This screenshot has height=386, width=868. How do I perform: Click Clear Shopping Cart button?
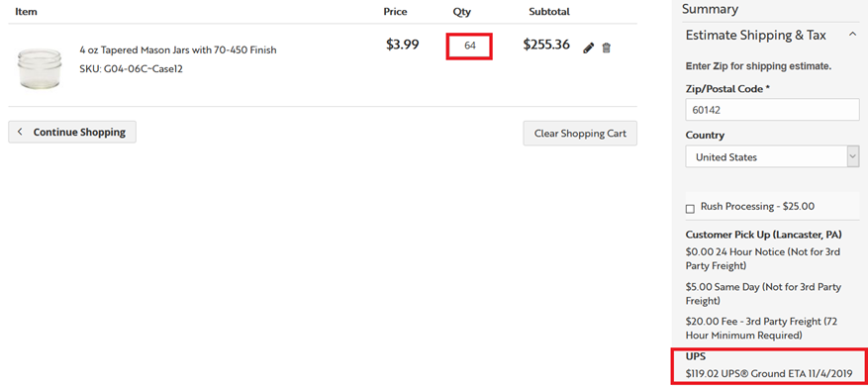tap(580, 134)
